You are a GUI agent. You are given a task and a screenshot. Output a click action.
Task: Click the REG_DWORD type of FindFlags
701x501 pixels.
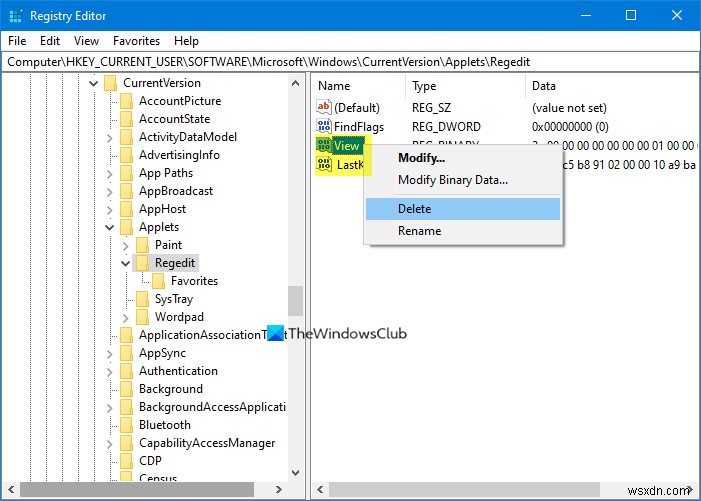click(x=446, y=127)
